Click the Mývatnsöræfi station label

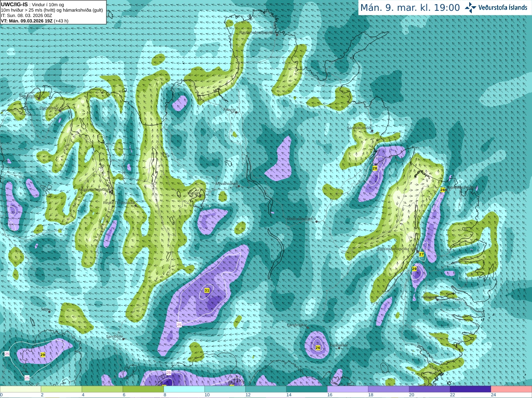tap(227, 183)
